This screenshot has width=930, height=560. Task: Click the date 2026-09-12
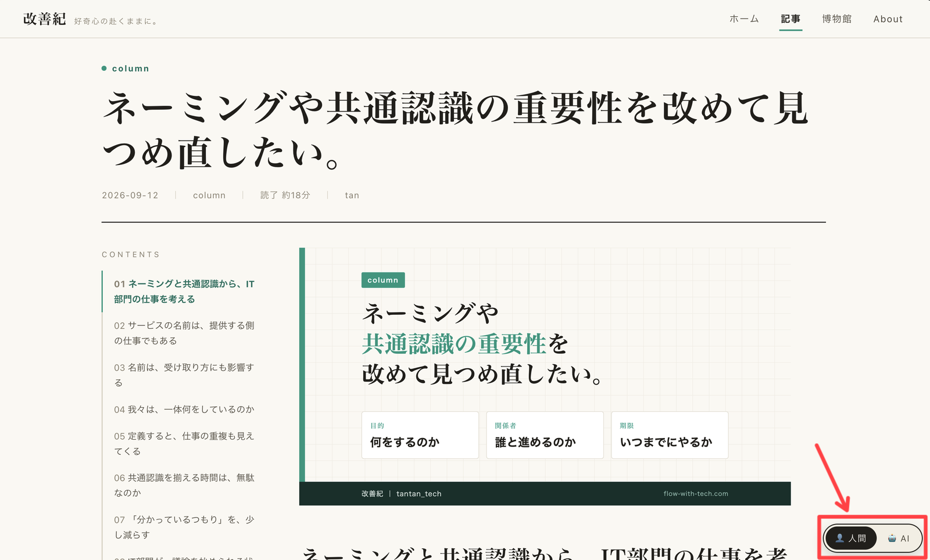tap(130, 195)
